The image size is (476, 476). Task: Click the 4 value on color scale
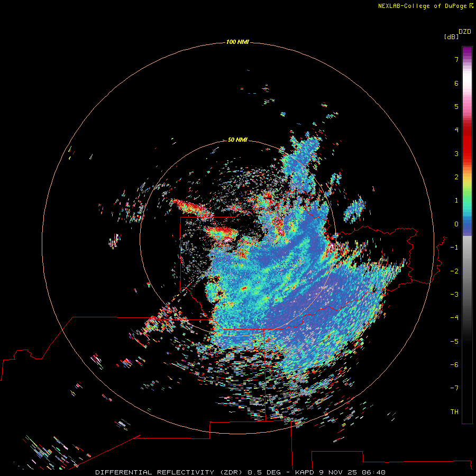tap(456, 130)
